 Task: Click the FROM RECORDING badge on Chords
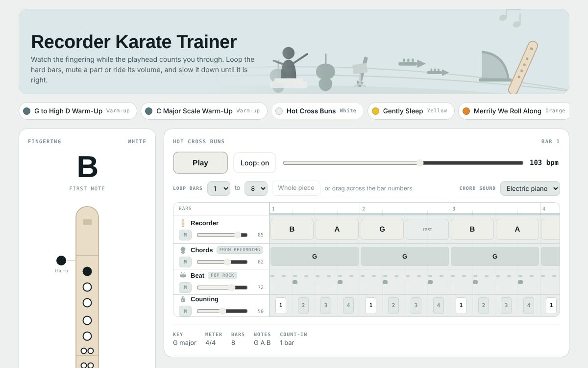tap(240, 250)
